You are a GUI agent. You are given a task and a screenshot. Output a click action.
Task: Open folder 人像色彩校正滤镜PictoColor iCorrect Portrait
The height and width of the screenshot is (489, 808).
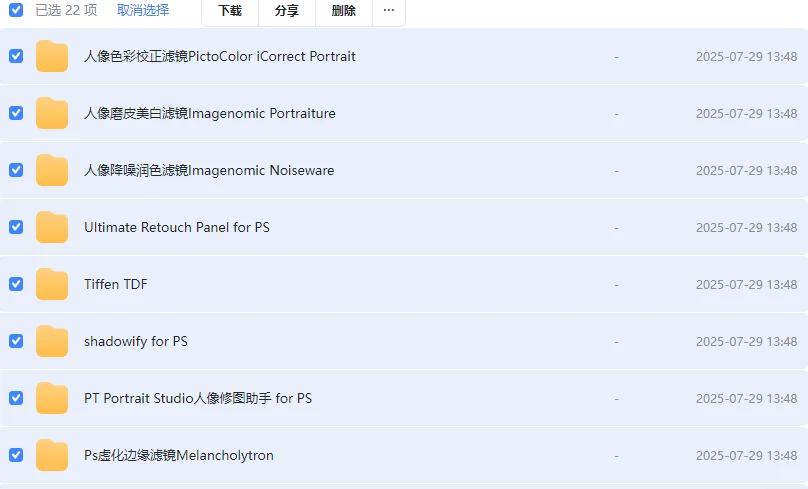click(220, 56)
